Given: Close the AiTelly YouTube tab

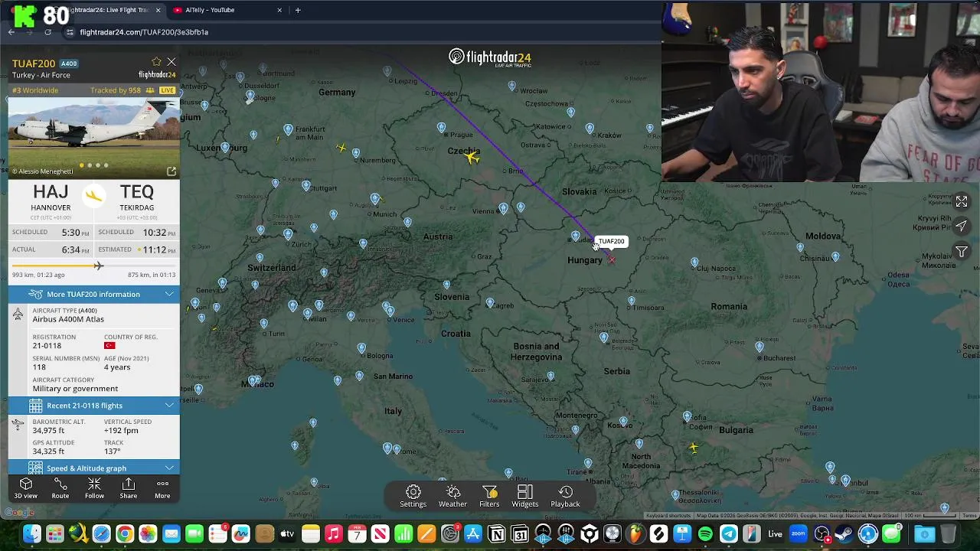Looking at the screenshot, I should 279,10.
